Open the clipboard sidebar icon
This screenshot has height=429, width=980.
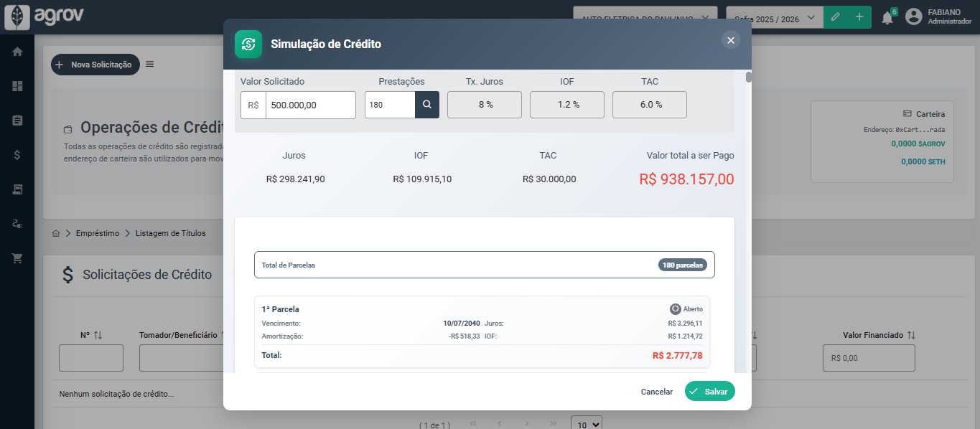pos(17,121)
